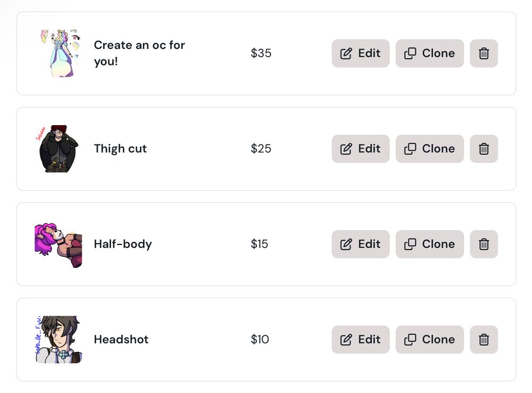Select the Thigh cut title text
Viewport: 532px width, 393px height.
[x=120, y=149]
